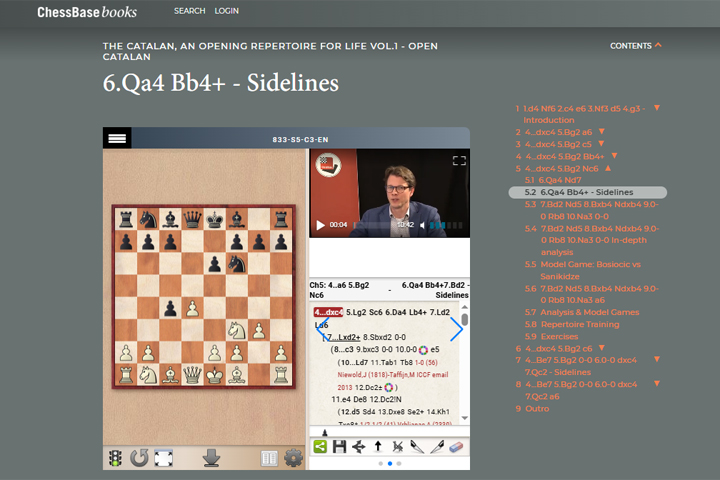Open the book notation view icon
Screen dimensions: 720x480
click(x=269, y=458)
